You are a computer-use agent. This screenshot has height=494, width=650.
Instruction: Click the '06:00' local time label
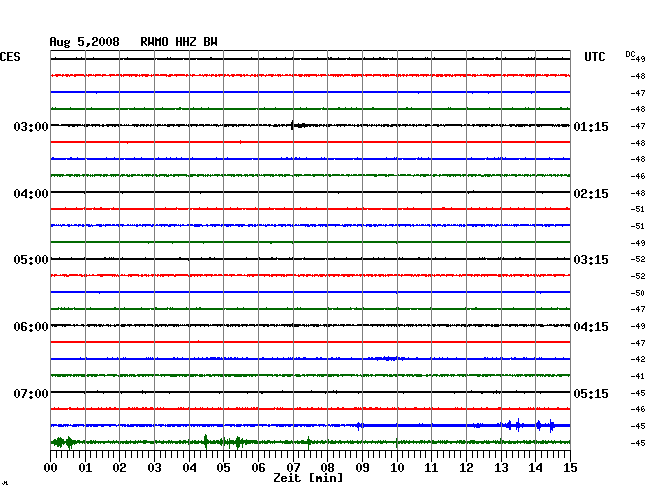(x=31, y=327)
